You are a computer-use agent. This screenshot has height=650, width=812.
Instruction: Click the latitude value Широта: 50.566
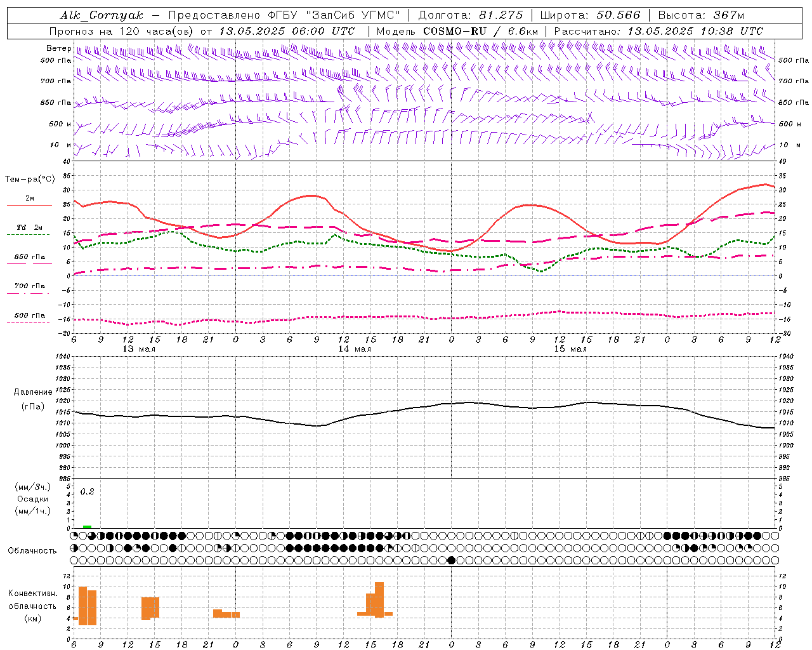[x=590, y=15]
